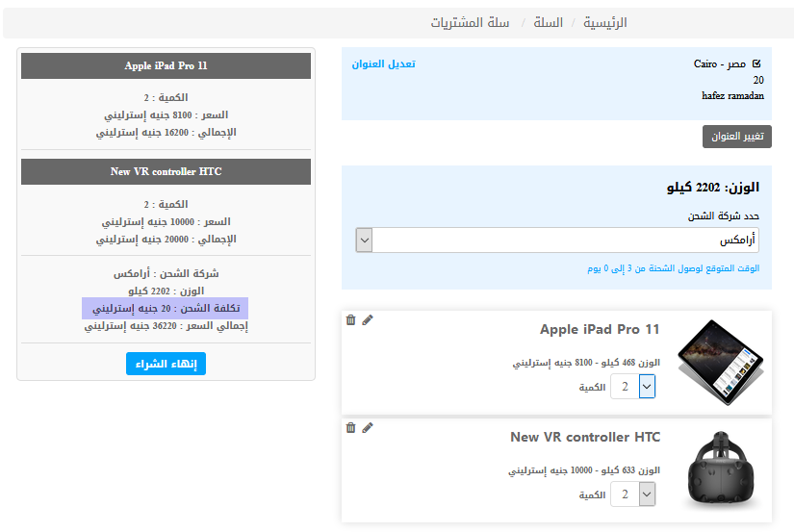This screenshot has height=532, width=794.
Task: Click hafez ramadan address name
Action: 732,95
